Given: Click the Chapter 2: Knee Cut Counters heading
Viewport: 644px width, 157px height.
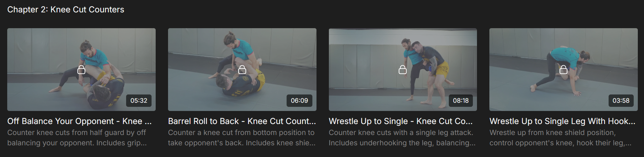Looking at the screenshot, I should 66,10.
